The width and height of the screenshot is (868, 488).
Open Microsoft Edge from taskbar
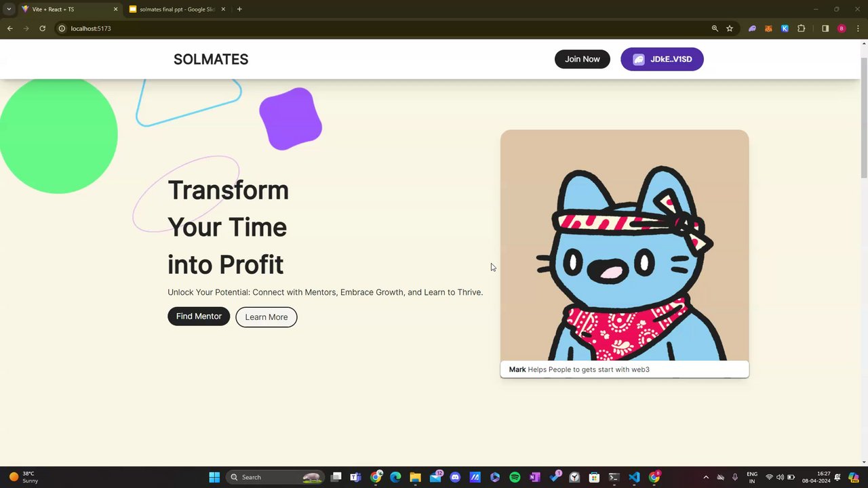pos(395,477)
